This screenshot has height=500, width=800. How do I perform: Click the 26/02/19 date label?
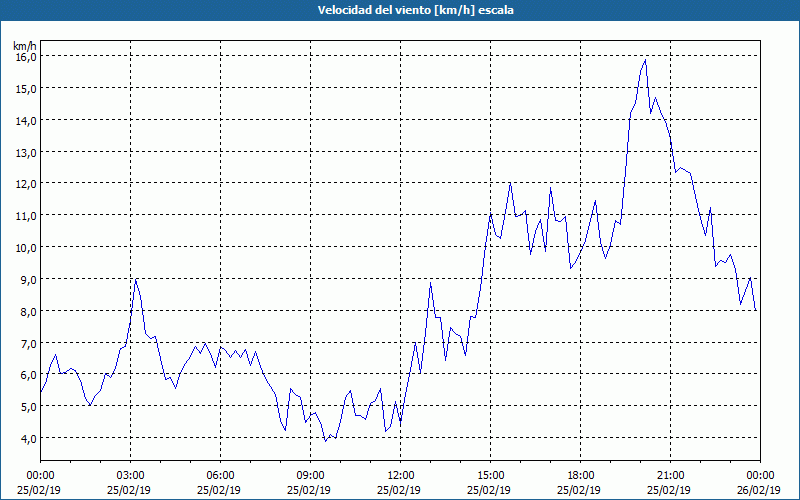(x=759, y=490)
